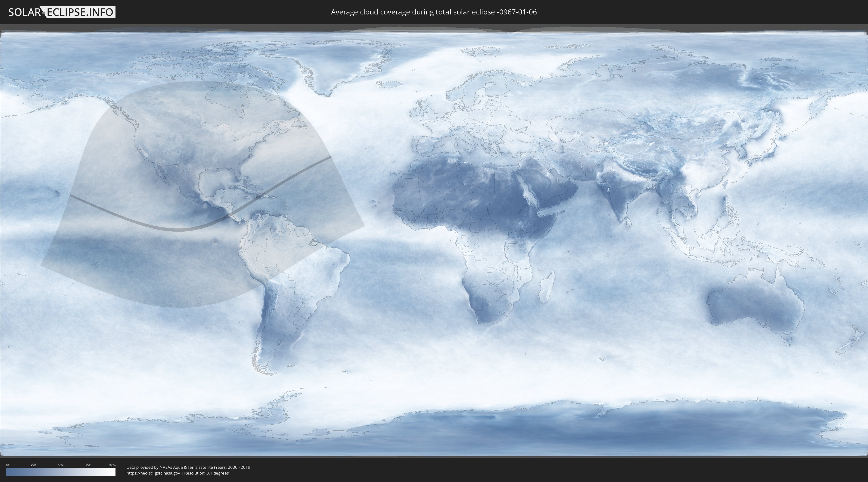Click the map title text for eclipse -0967-01-06

point(434,12)
